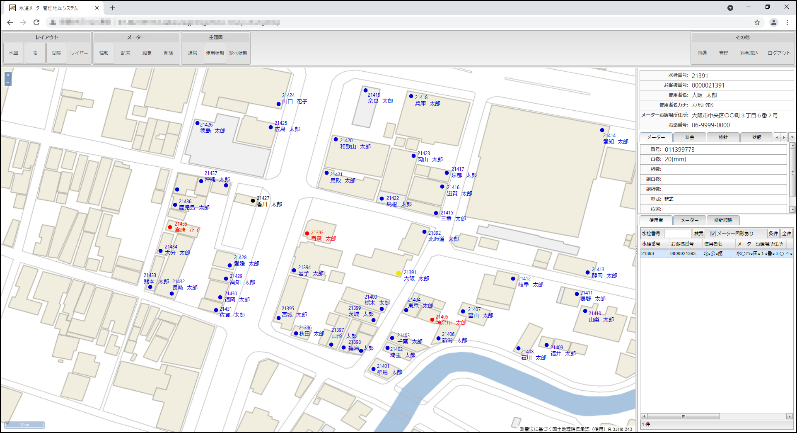
Task: Close the current browser tab
Action: click(x=97, y=8)
